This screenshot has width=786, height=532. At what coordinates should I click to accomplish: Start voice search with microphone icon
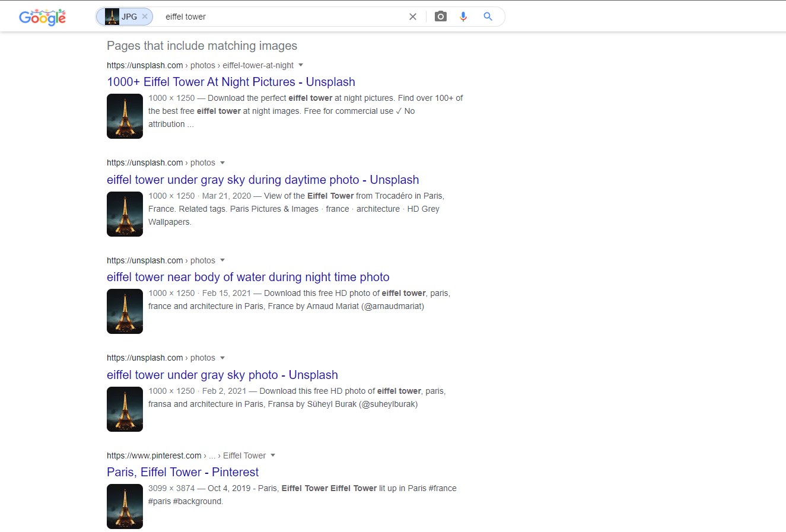463,17
